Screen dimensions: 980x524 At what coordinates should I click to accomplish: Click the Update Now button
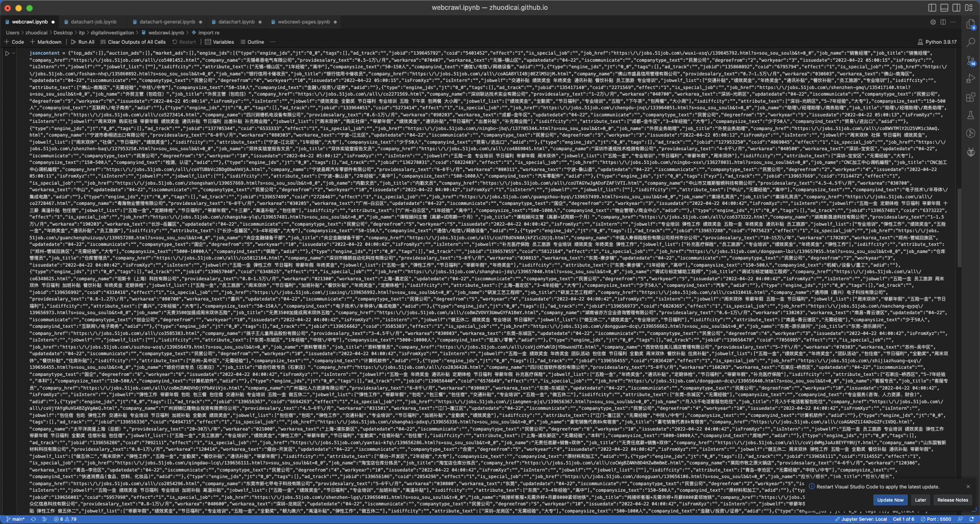(x=890, y=500)
